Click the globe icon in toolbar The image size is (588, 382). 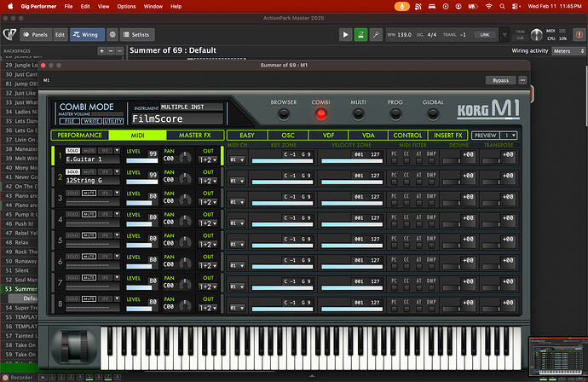click(x=112, y=34)
